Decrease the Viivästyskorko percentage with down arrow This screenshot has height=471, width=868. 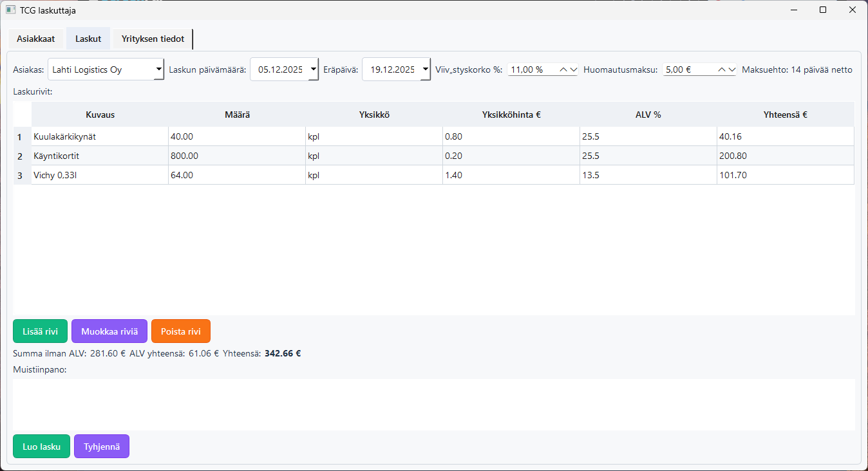click(x=573, y=69)
